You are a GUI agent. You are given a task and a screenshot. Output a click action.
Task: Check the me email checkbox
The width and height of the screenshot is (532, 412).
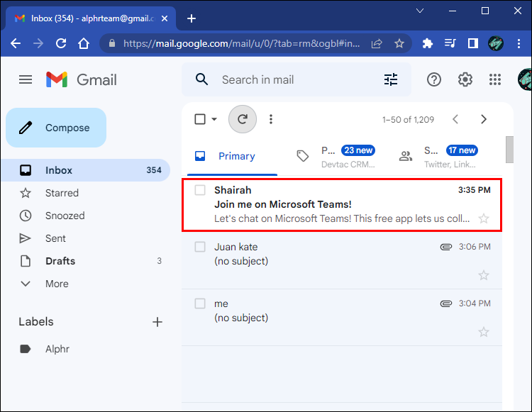point(200,304)
